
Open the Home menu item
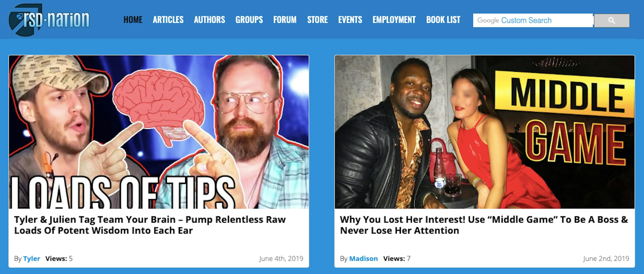(x=133, y=20)
